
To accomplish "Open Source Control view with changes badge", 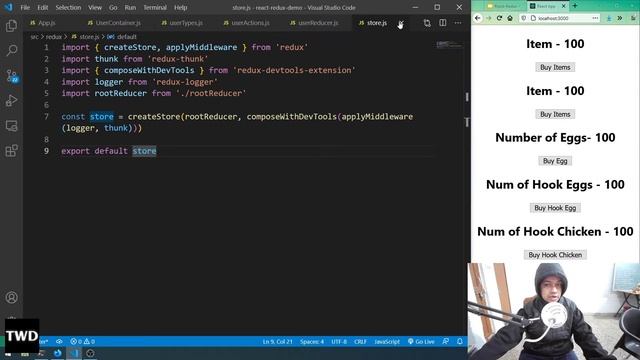I will (11, 76).
